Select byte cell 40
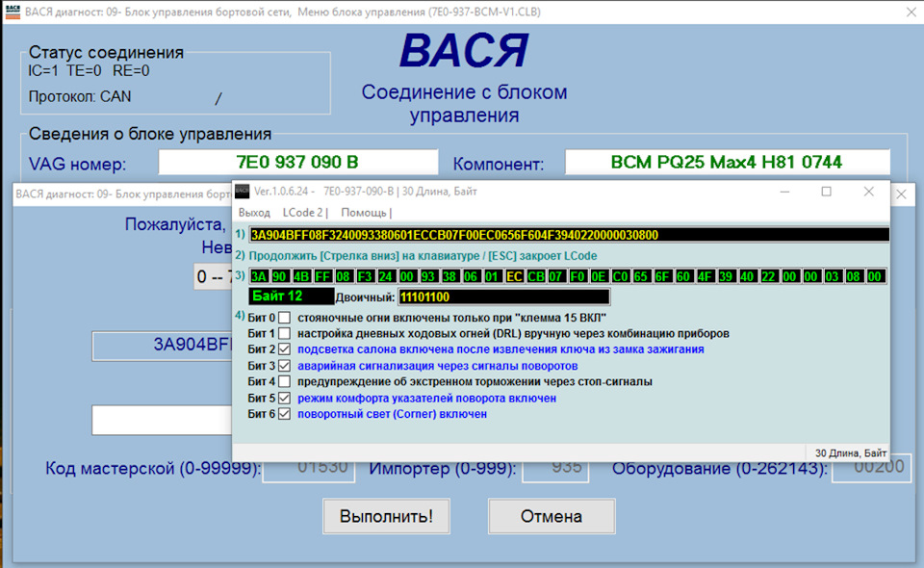 747,276
